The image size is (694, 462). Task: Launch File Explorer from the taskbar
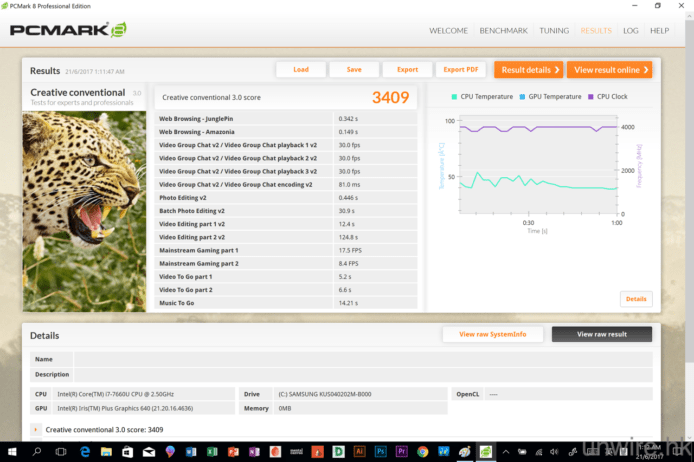click(109, 452)
